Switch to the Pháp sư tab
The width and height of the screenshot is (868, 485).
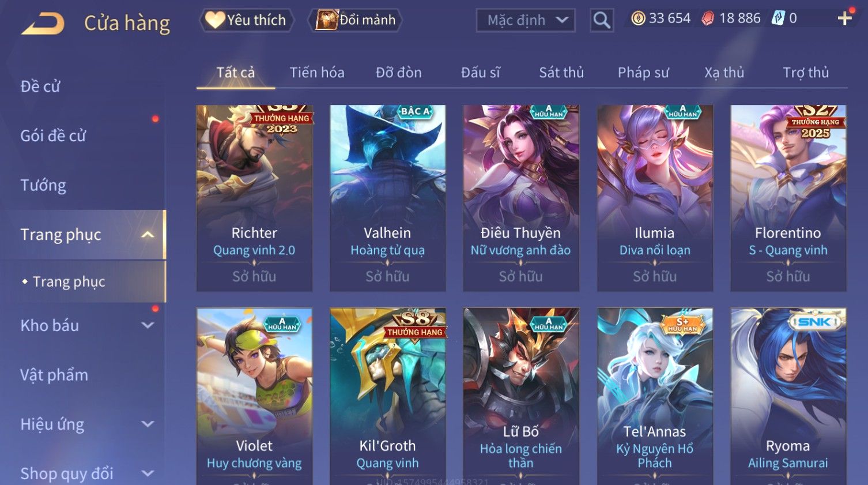click(x=643, y=73)
